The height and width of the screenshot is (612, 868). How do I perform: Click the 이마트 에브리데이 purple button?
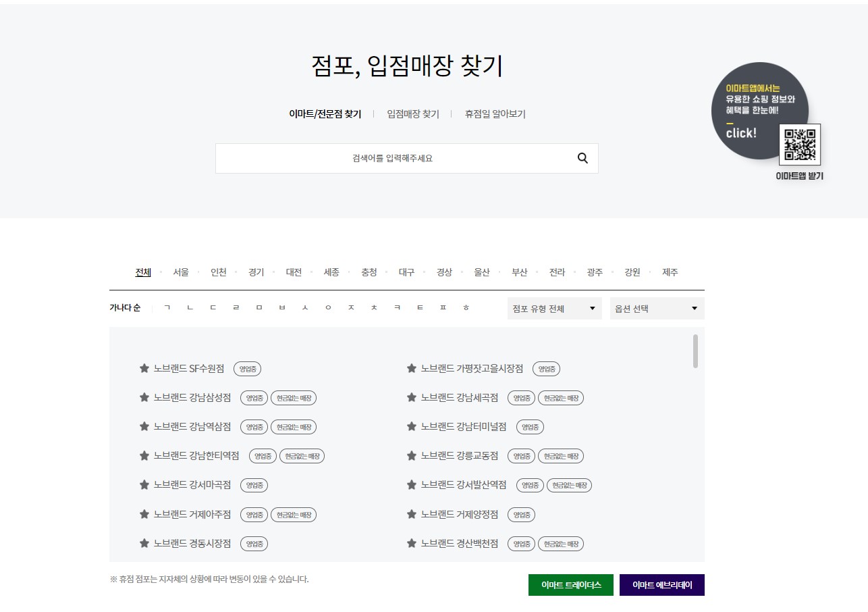[662, 585]
